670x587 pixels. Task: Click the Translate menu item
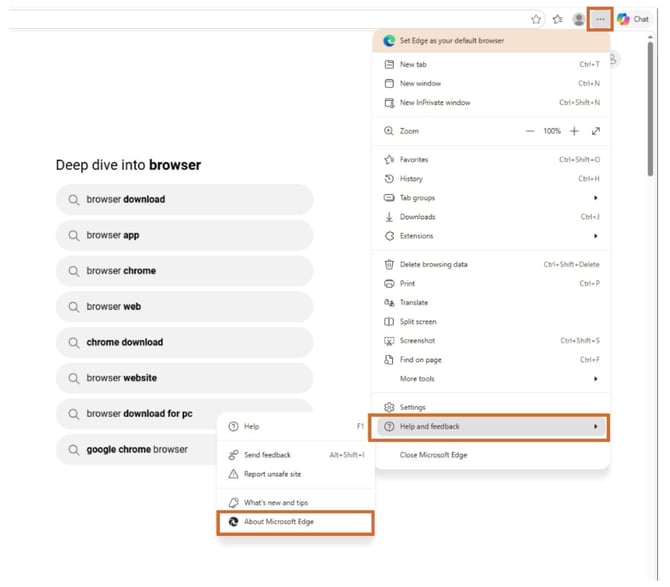[x=491, y=302]
